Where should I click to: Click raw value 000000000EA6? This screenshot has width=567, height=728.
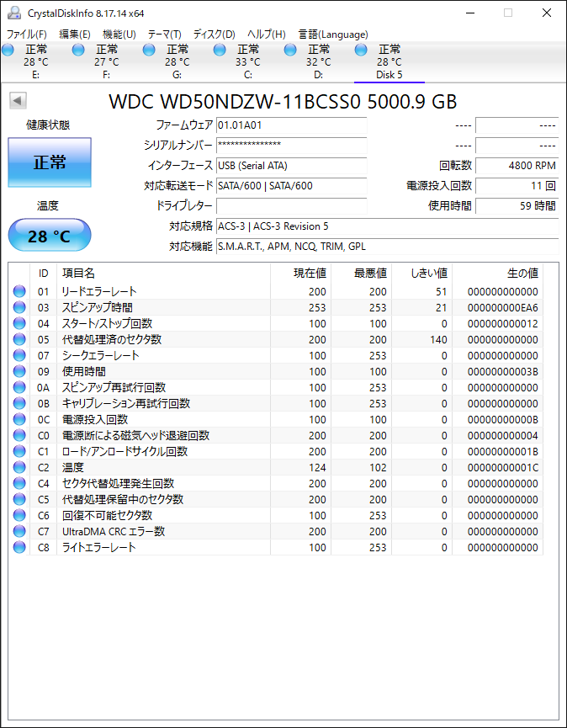click(502, 308)
